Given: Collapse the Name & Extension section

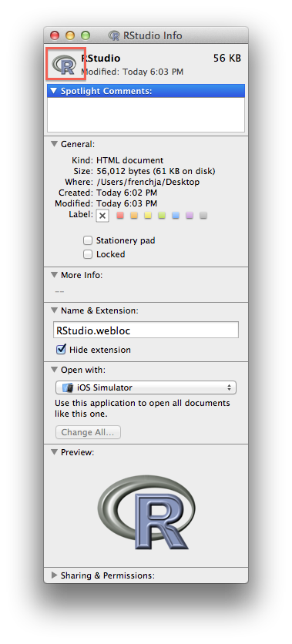Looking at the screenshot, I should [54, 310].
